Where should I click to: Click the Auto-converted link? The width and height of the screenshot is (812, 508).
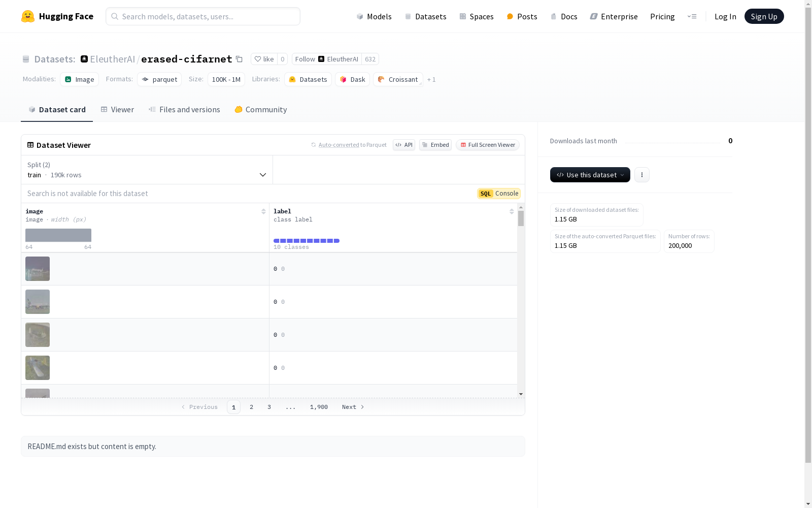pos(339,145)
